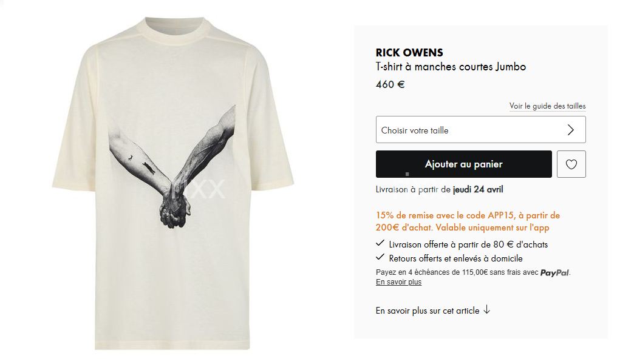Viewport: 617px width, 364px height.
Task: Click the orange APP15 discount promo text
Action: (468, 221)
